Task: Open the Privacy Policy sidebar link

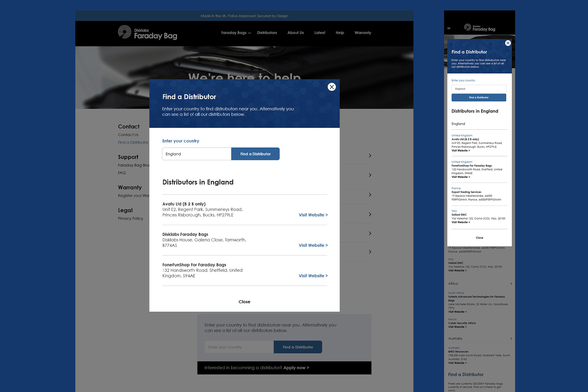Action: 130,218
